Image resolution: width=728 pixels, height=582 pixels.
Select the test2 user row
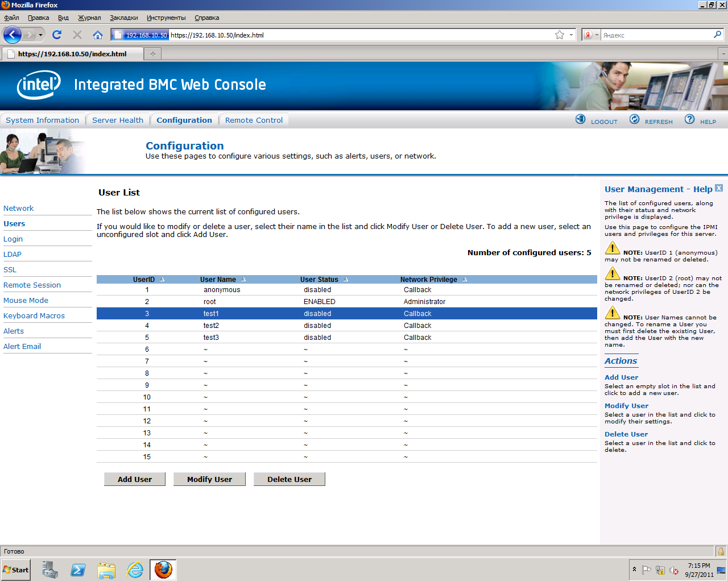click(x=346, y=326)
